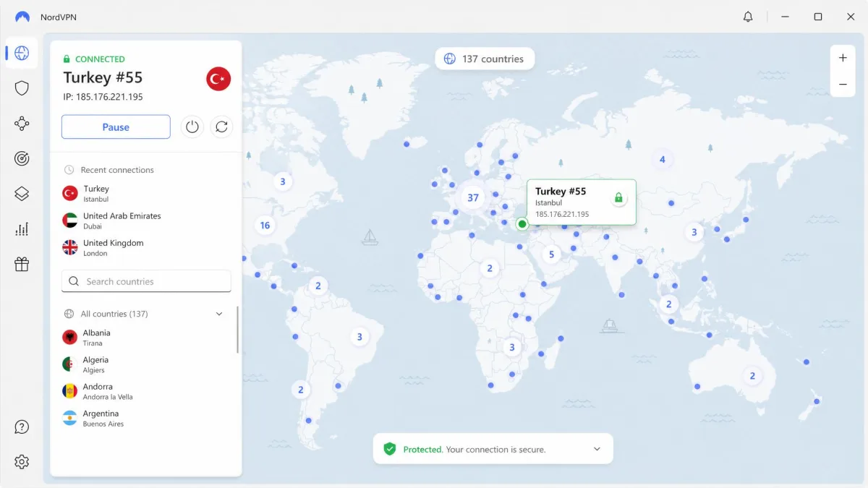Connect to Argentina Buenos Aires
The image size is (868, 488).
[145, 418]
